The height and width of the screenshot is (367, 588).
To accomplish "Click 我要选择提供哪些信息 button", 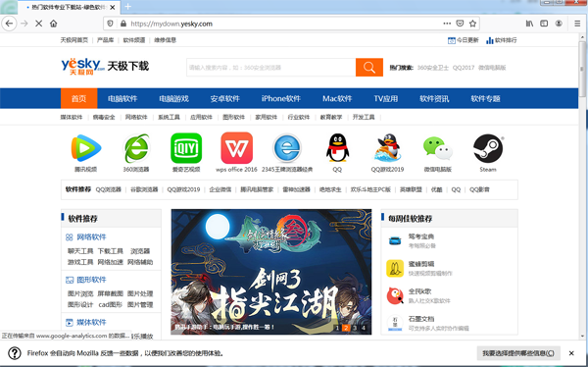I will click(518, 353).
